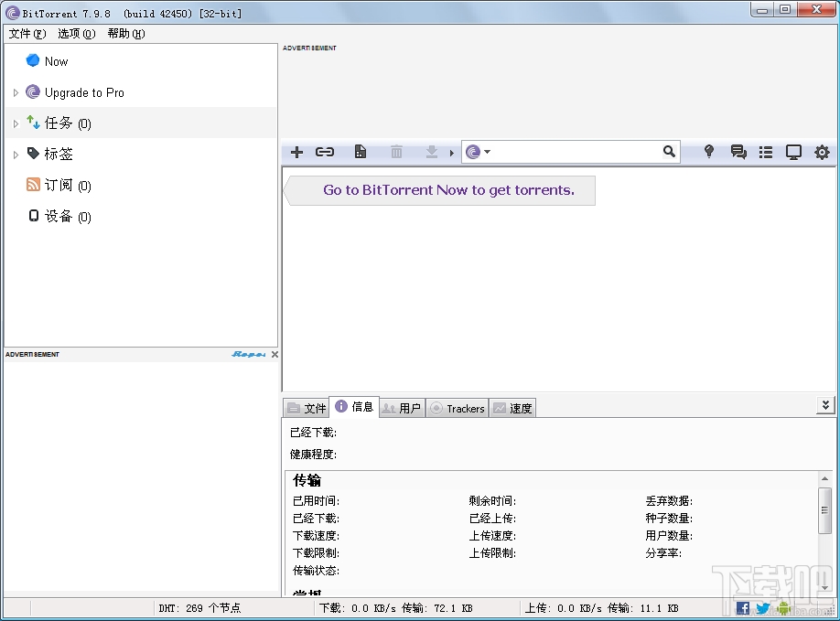Click info panel scrollbar down arrow

[825, 588]
